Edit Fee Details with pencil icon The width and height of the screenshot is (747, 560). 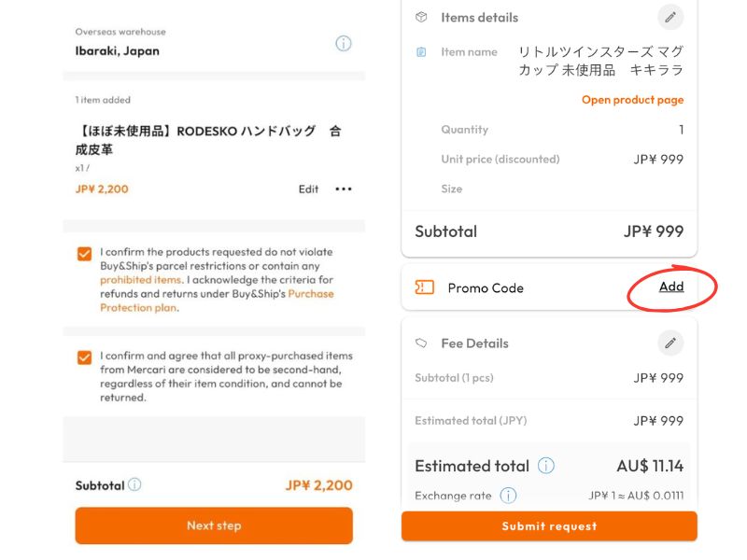(x=670, y=343)
